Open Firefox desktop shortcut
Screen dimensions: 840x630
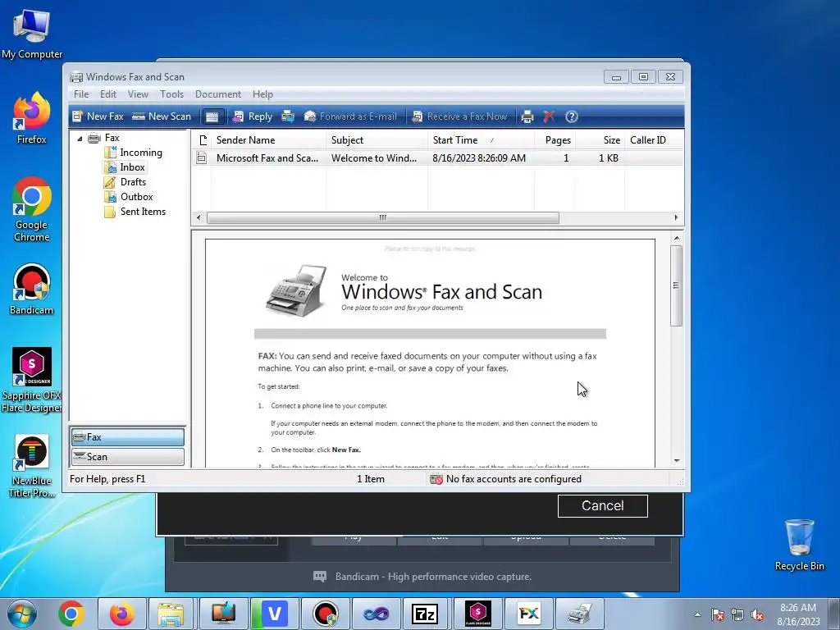(x=32, y=118)
